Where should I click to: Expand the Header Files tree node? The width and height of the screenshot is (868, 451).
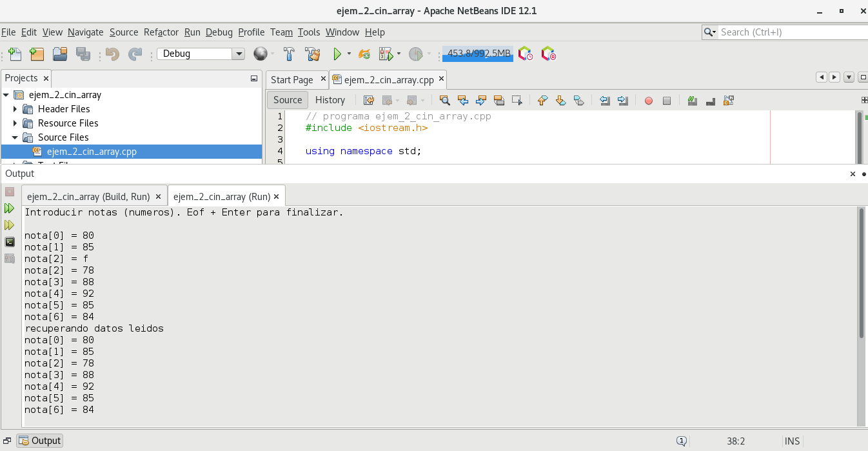click(15, 109)
